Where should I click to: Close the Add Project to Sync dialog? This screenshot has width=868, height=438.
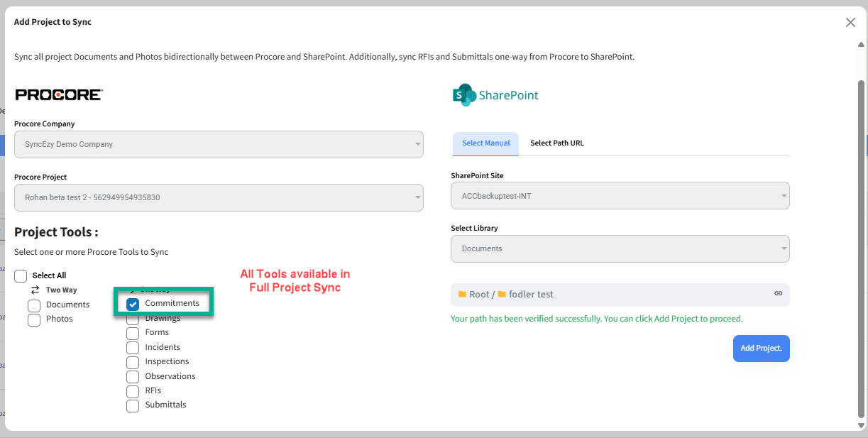coord(850,22)
